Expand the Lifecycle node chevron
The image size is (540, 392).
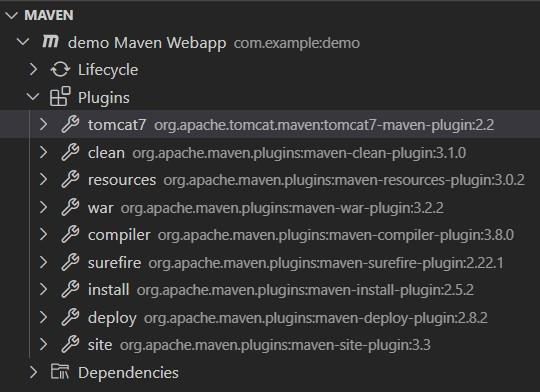tap(33, 70)
